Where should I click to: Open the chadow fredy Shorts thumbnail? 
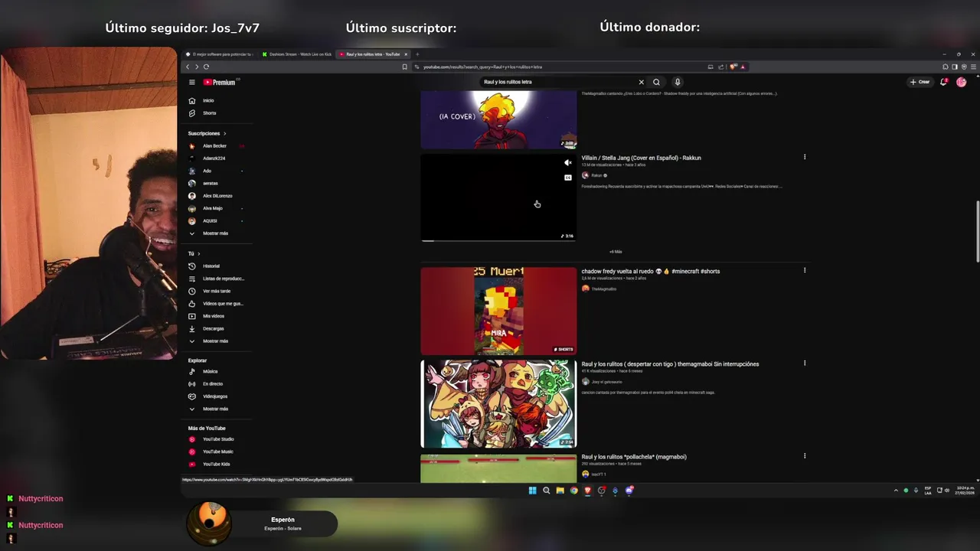tap(498, 311)
